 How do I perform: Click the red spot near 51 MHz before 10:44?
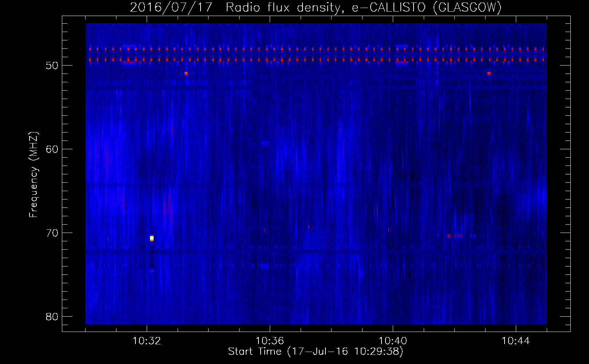pyautogui.click(x=489, y=73)
